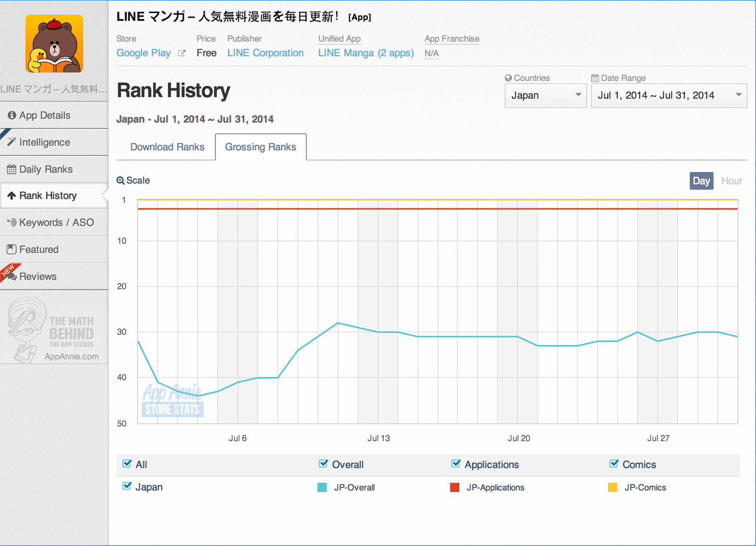Click the Keywords / ASO icon
The height and width of the screenshot is (546, 756).
pos(12,222)
